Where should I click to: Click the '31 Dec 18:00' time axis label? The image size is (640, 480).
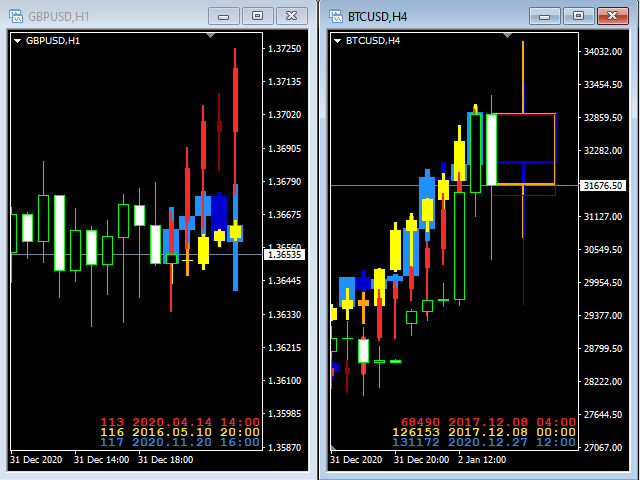pos(166,460)
